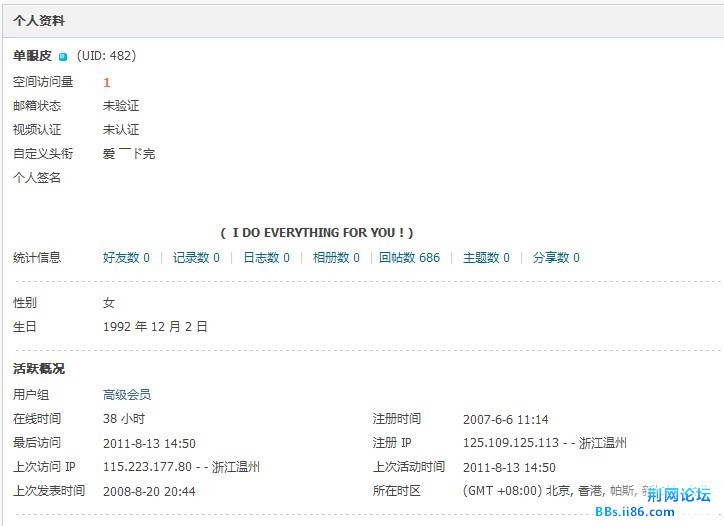View the 回帖数 686 replies
This screenshot has width=724, height=526.
(410, 258)
